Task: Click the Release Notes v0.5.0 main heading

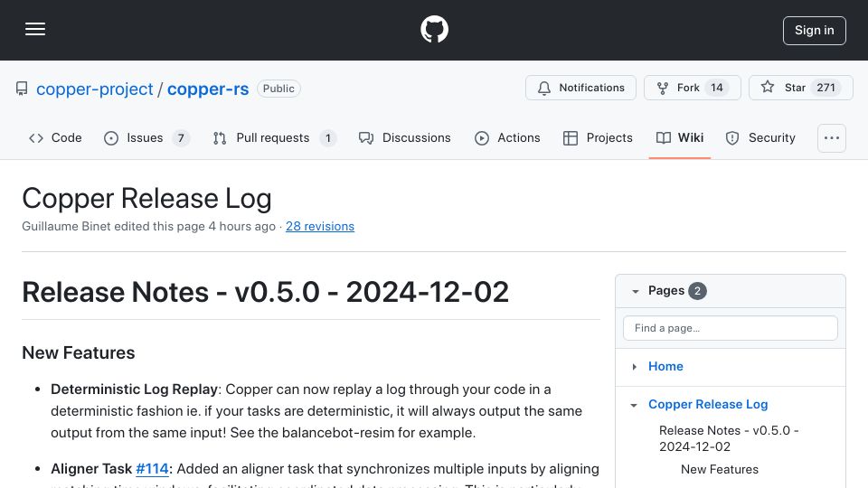Action: pyautogui.click(x=265, y=292)
